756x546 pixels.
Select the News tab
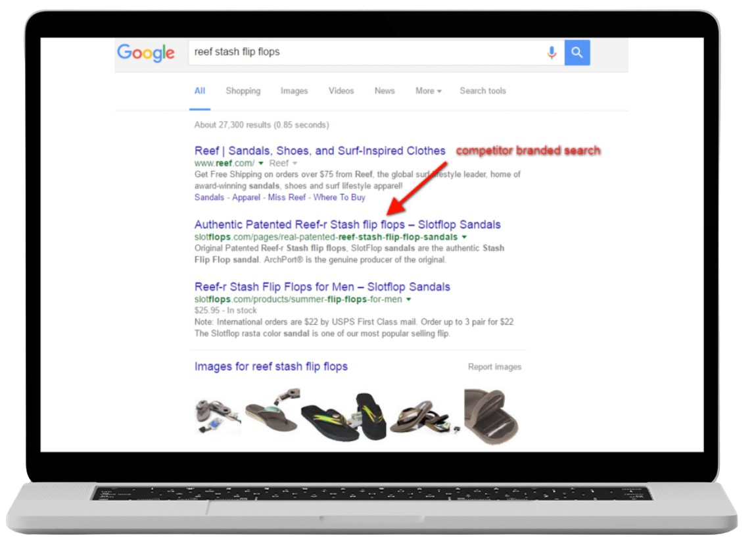point(385,91)
